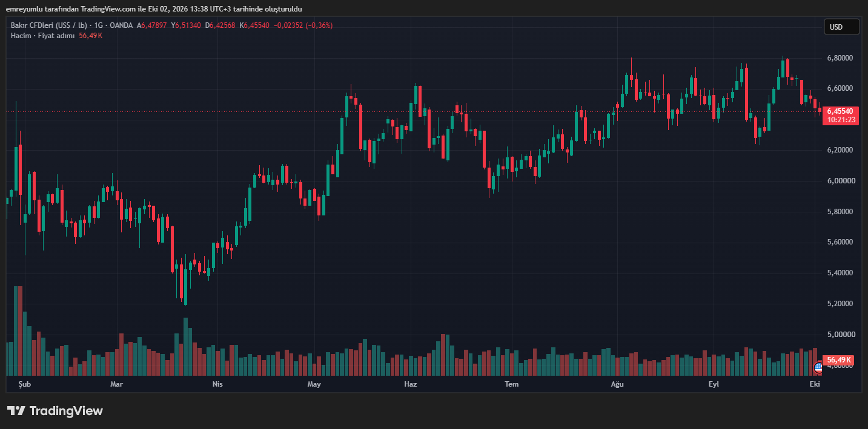Click the 5,60000 price axis label
Viewport: 868px width, 429px height.
tap(840, 242)
